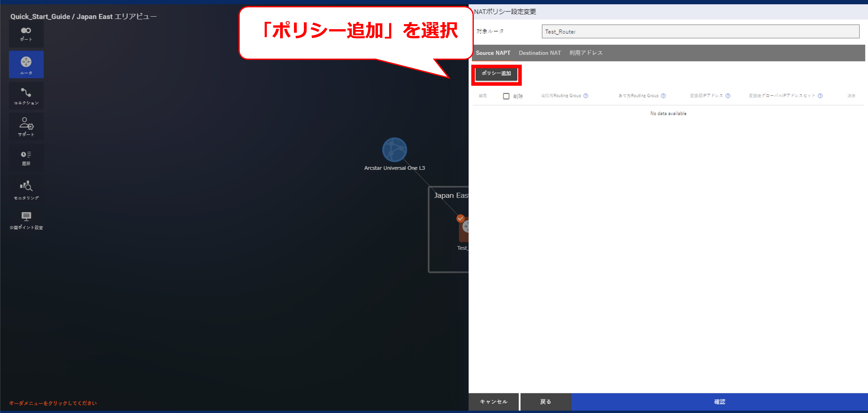Click the 対象ルータ Test_Router field

click(700, 32)
